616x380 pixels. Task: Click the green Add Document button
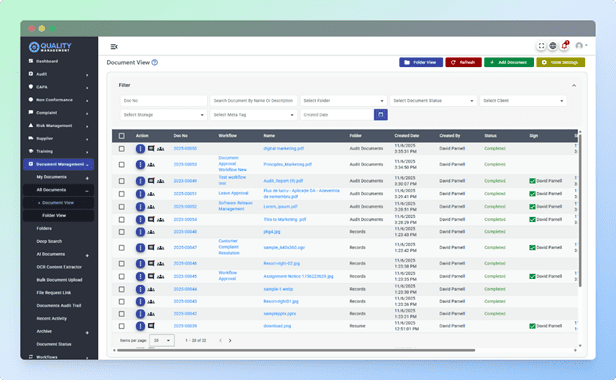pyautogui.click(x=509, y=62)
